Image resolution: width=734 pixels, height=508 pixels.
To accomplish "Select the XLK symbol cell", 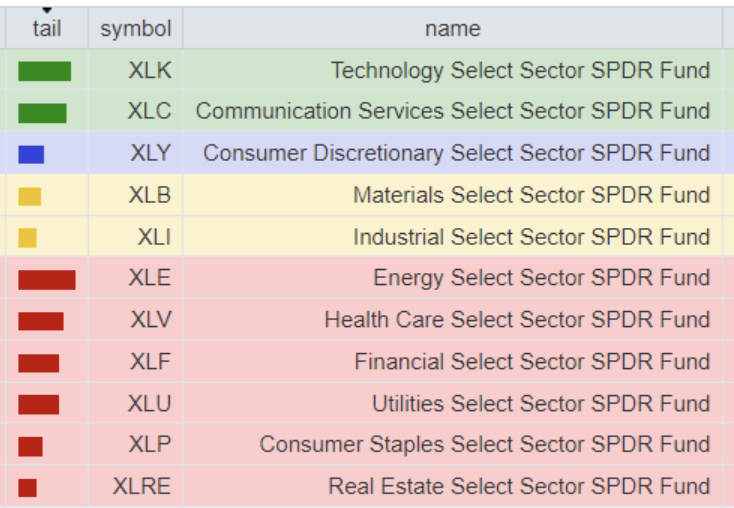I will point(150,71).
